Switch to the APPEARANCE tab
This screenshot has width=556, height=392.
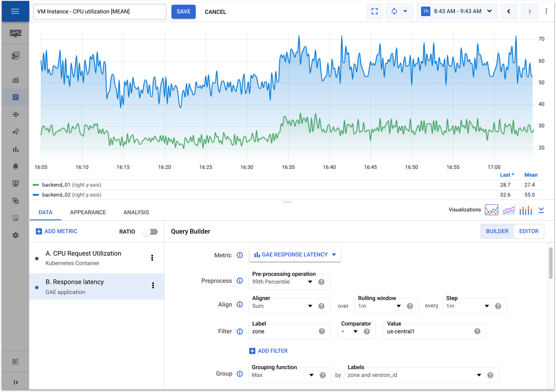pos(88,212)
